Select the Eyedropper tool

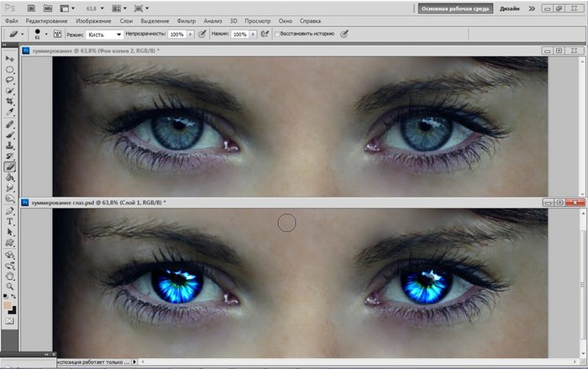coord(10,112)
